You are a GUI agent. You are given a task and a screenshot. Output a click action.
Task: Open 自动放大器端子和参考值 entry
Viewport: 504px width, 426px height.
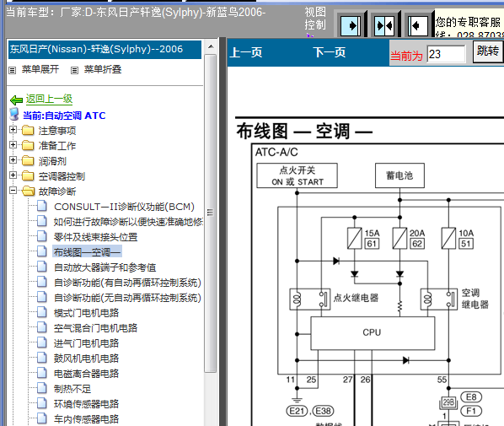coord(105,267)
